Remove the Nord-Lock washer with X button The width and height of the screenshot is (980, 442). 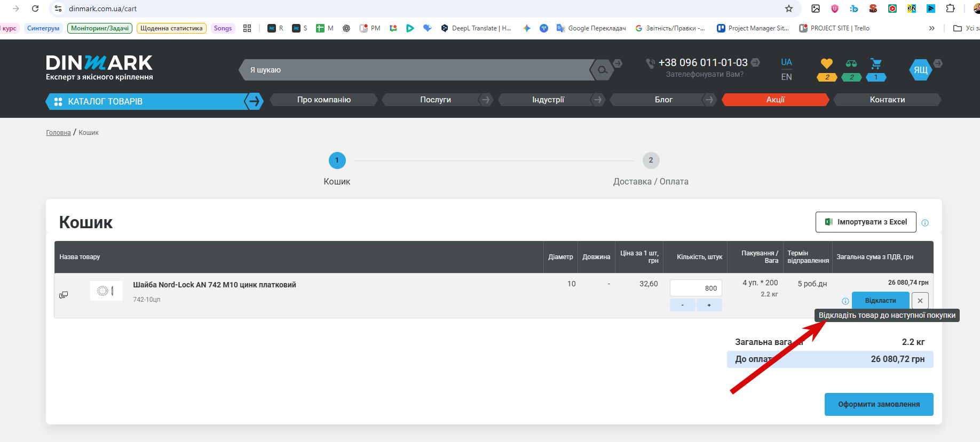(x=920, y=301)
